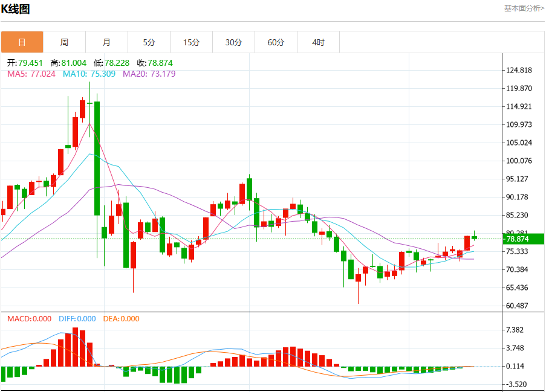Screen dimensions: 549x392
Task: Click the DEA value label
Action: point(121,318)
